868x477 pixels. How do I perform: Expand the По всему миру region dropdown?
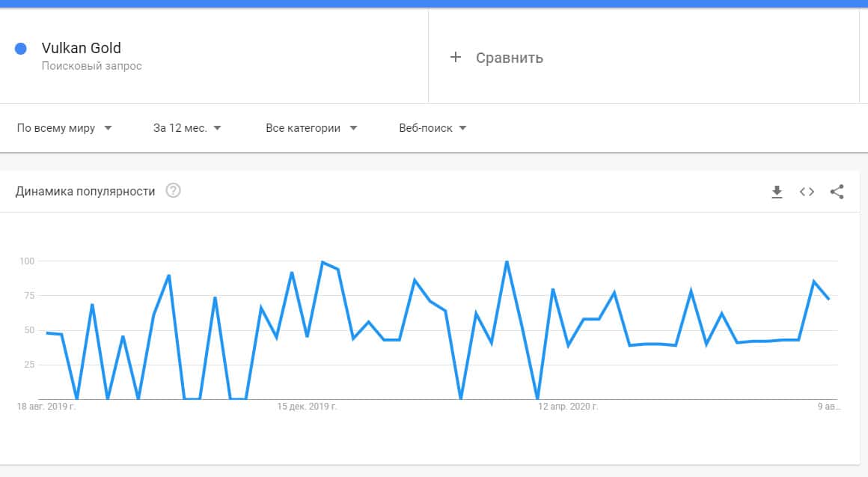pyautogui.click(x=64, y=128)
